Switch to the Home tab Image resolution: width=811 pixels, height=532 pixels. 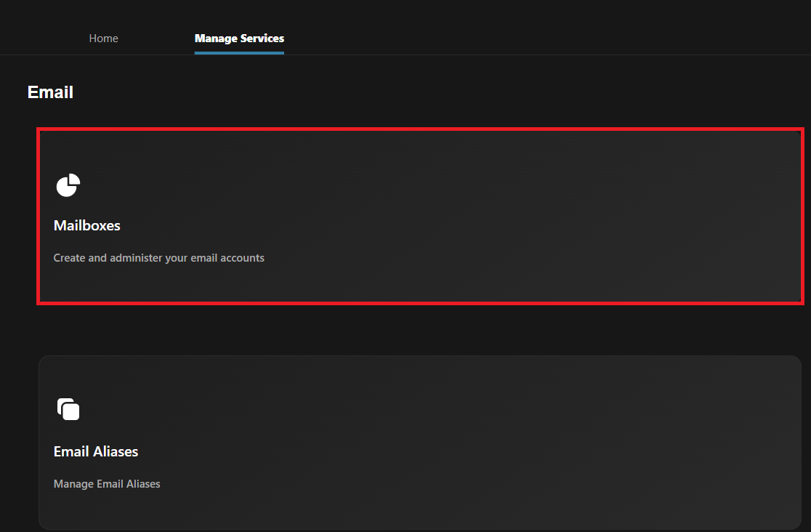[x=103, y=39]
